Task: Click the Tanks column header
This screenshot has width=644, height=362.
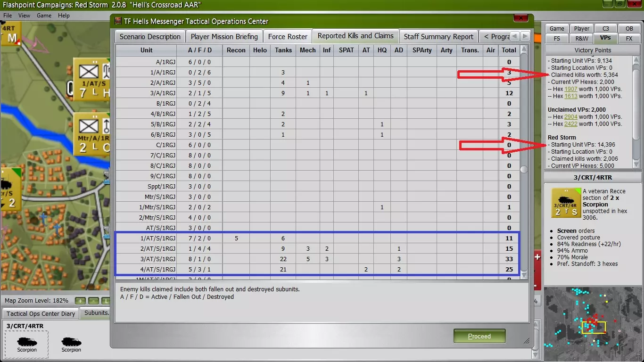Action: (x=283, y=50)
